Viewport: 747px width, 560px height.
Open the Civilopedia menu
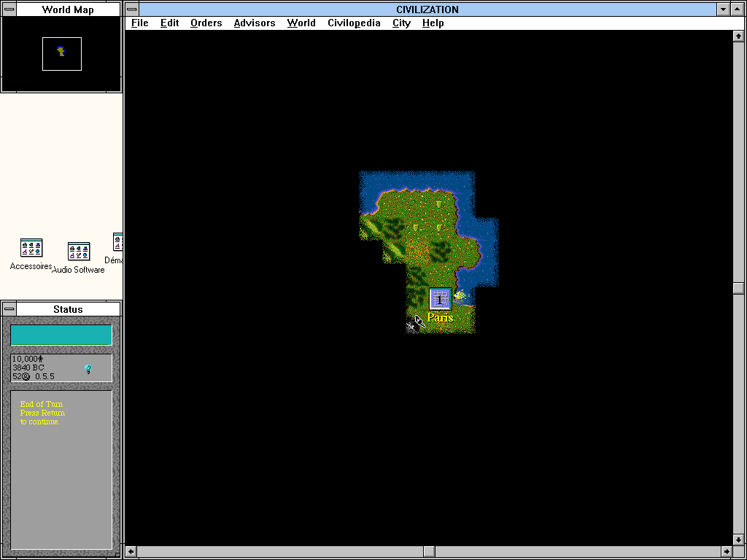[x=354, y=23]
